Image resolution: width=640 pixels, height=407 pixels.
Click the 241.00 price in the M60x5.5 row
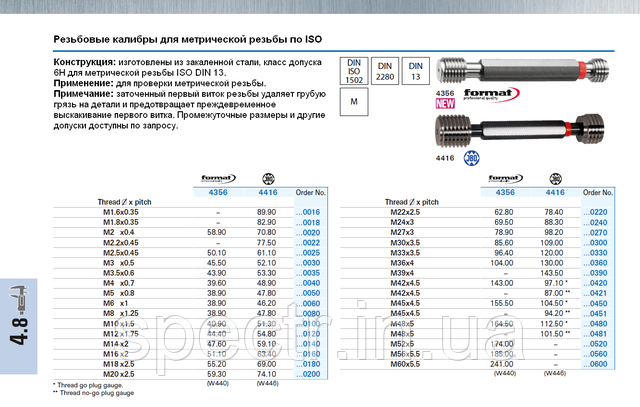(502, 364)
